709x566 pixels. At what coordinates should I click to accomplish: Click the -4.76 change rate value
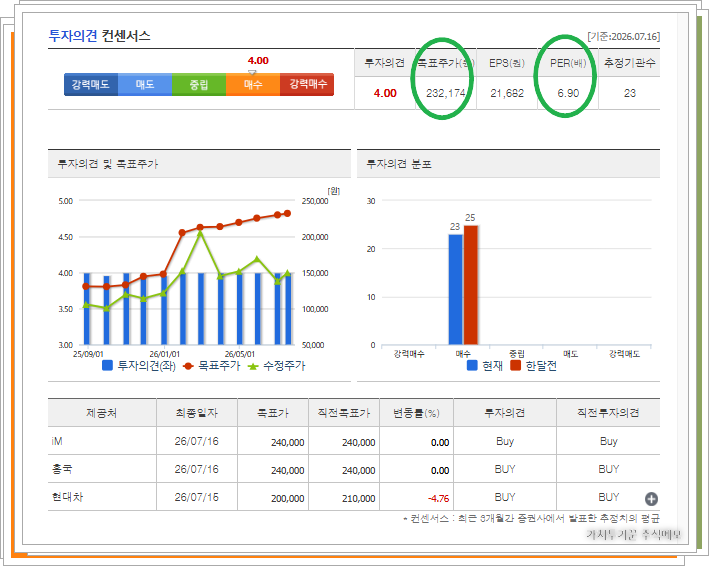tap(438, 499)
